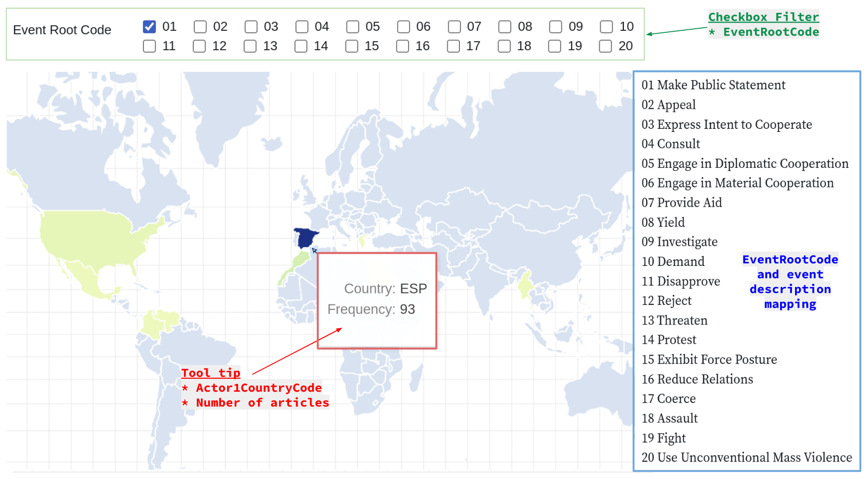Click the "07 Provide Aid" row

681,202
